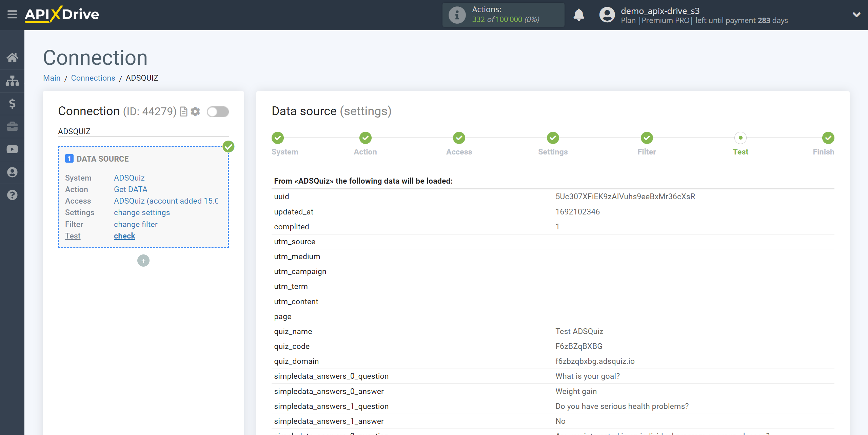Click the Actions info icon
The image size is (868, 435).
point(457,15)
